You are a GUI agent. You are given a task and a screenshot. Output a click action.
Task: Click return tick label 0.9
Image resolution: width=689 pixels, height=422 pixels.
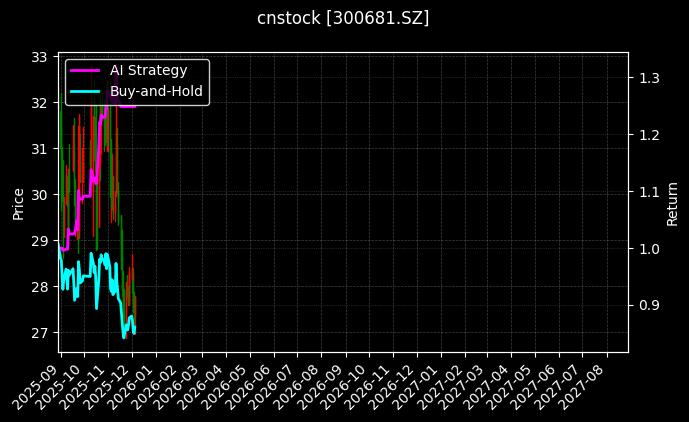click(649, 305)
